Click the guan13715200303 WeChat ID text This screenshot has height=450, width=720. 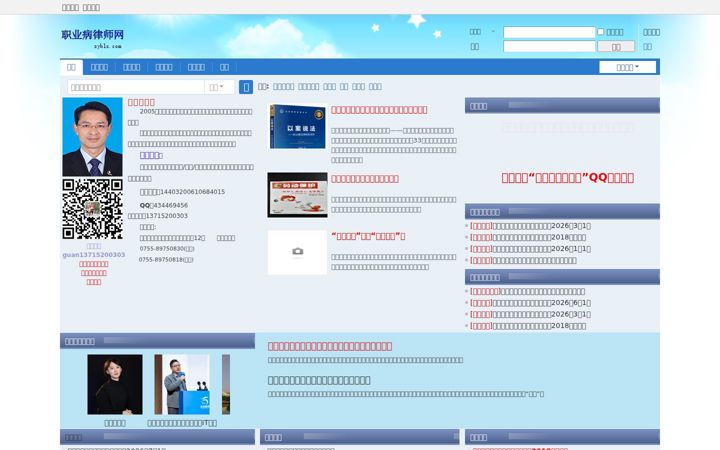coord(94,255)
